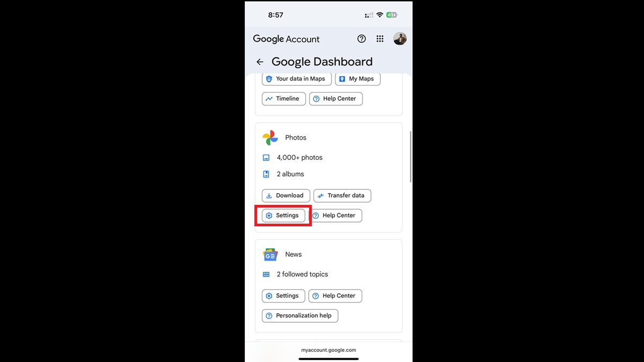Open Photos Settings button
Image resolution: width=644 pixels, height=362 pixels.
point(283,216)
